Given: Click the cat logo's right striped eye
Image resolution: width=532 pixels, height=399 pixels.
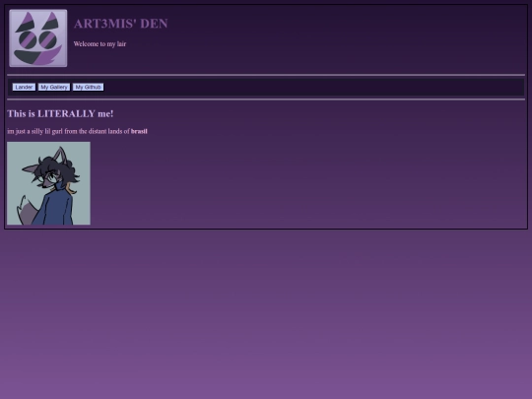Looking at the screenshot, I should pyautogui.click(x=47, y=39).
